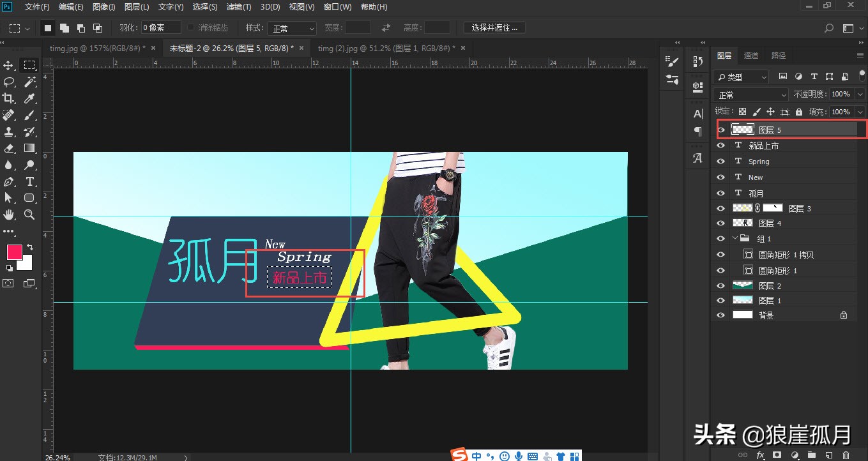Image resolution: width=868 pixels, height=461 pixels.
Task: Open layer styles via the fx icon
Action: click(x=760, y=455)
